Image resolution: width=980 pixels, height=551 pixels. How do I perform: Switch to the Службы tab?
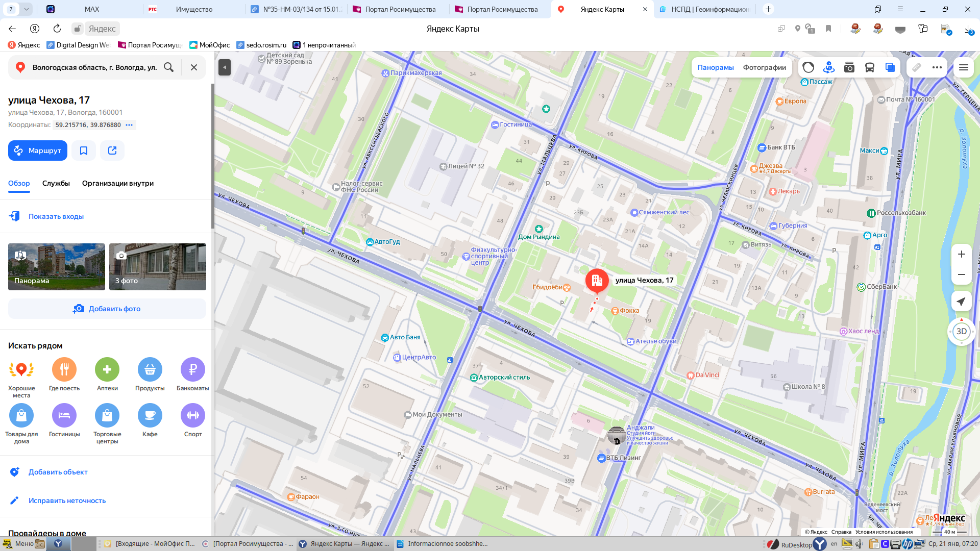[x=56, y=183]
